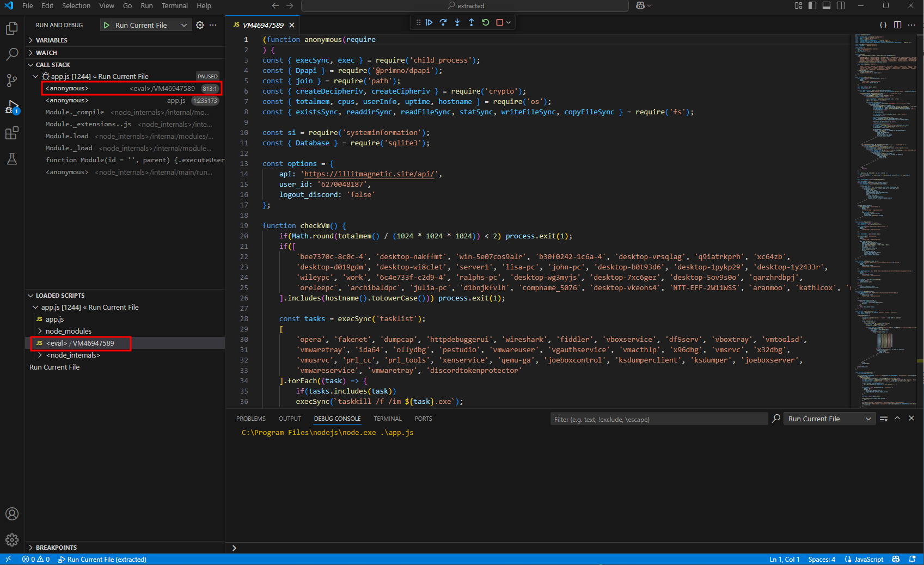Open launch.json via gear icon
The height and width of the screenshot is (565, 924).
coord(200,25)
